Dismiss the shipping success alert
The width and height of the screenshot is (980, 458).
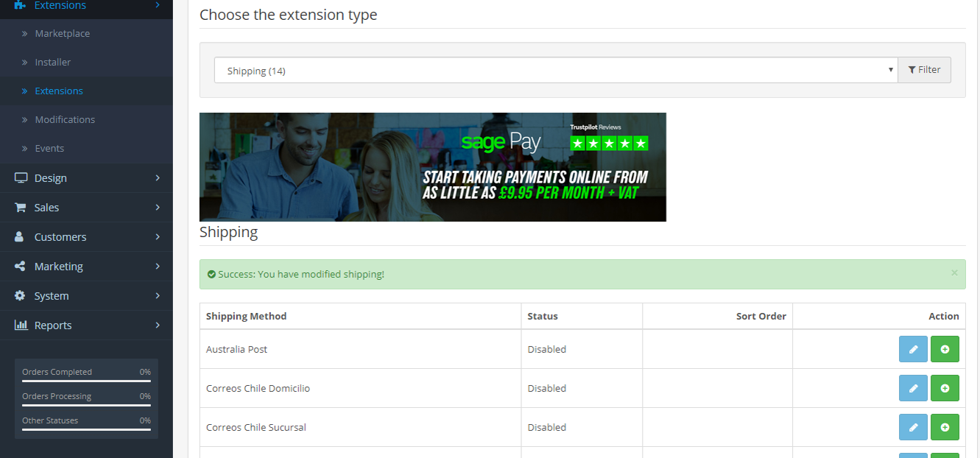(954, 272)
